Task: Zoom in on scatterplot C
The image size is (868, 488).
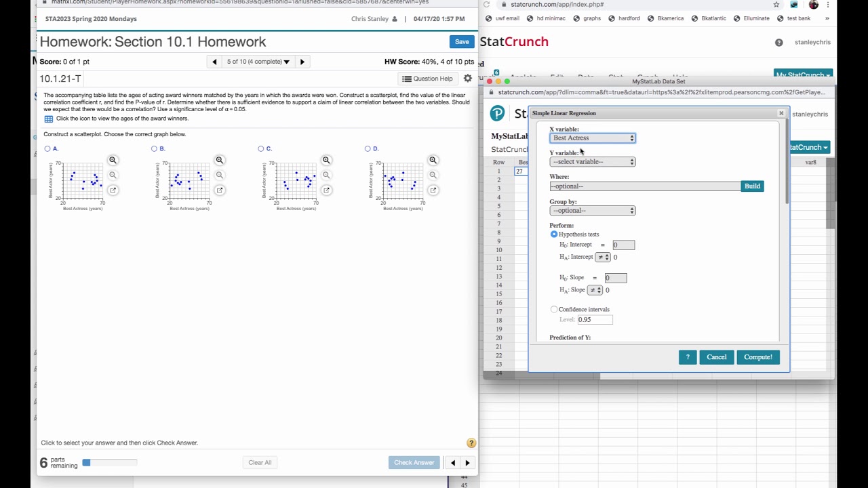Action: coord(326,161)
